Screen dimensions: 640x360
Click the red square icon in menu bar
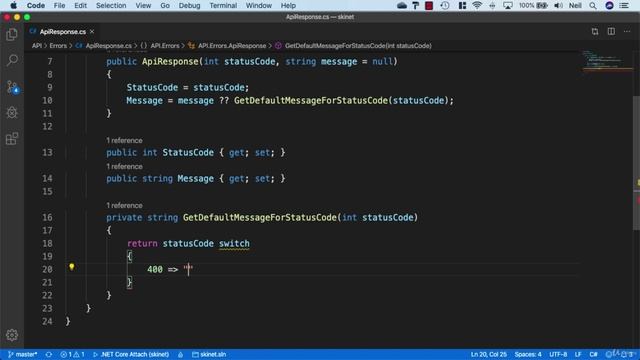(x=429, y=5)
